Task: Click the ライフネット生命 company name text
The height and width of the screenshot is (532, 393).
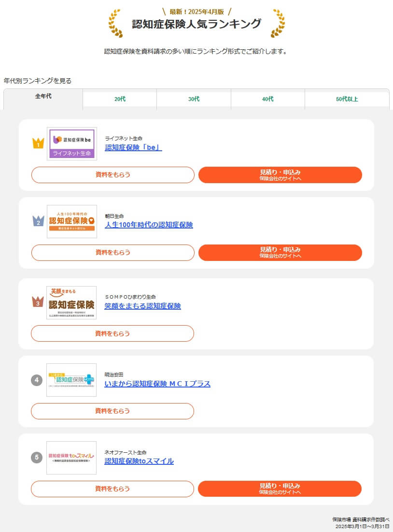Action: [124, 138]
